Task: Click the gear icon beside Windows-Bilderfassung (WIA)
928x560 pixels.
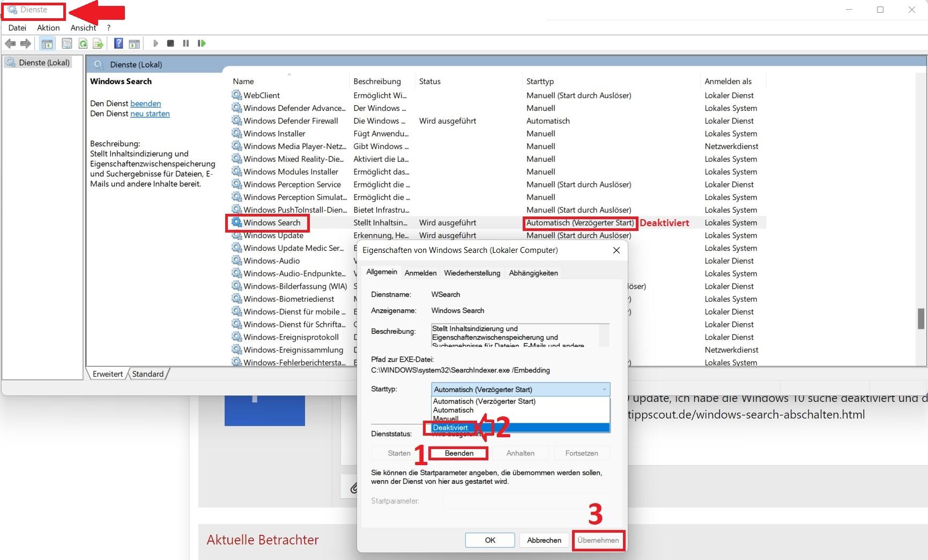Action: [x=236, y=286]
